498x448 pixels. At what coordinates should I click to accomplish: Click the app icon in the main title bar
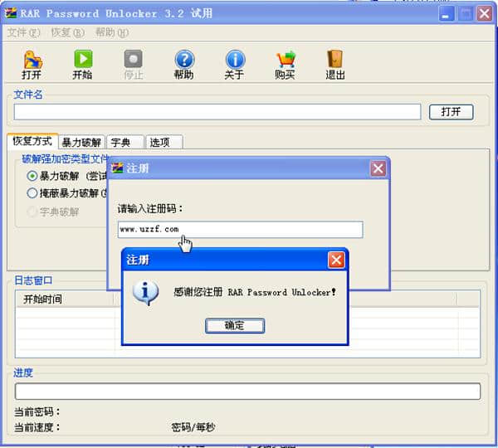point(11,13)
